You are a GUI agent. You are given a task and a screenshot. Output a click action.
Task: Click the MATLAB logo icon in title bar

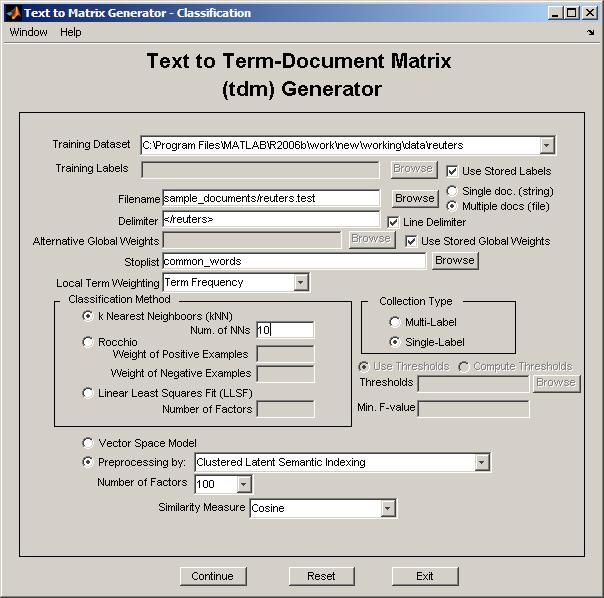point(13,13)
